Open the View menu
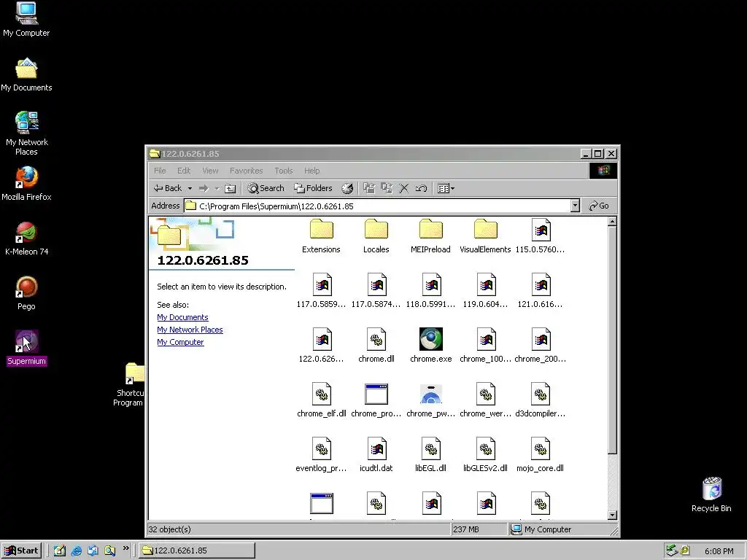 click(210, 171)
